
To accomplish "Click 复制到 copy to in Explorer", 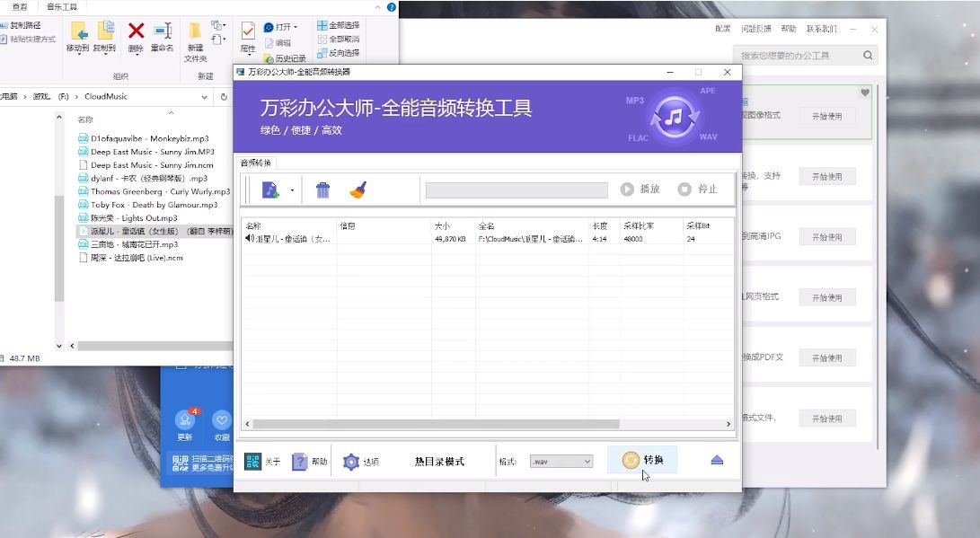I will (x=104, y=38).
